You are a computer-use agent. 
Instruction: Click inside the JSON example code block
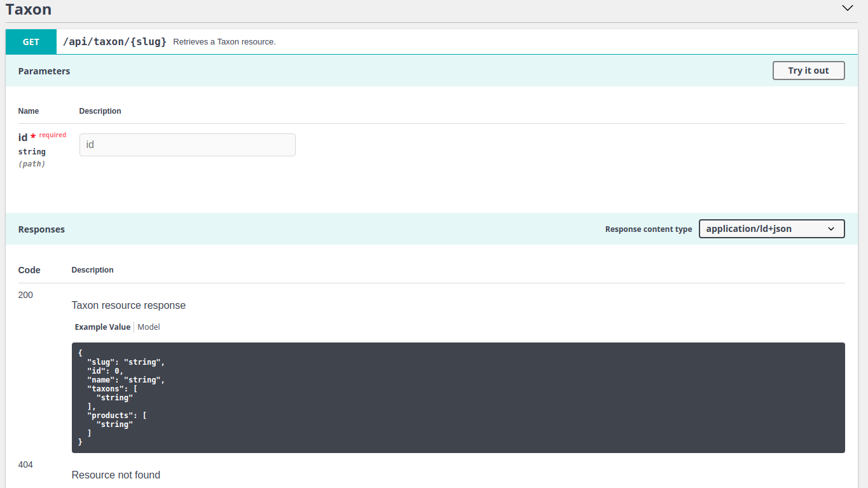coord(254,394)
